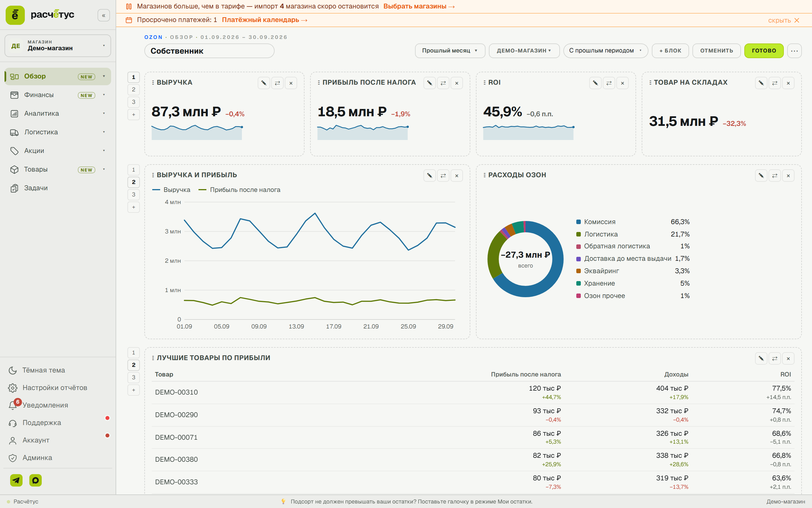
Task: Click the edit pencil icon on Выручка card
Action: click(x=264, y=83)
